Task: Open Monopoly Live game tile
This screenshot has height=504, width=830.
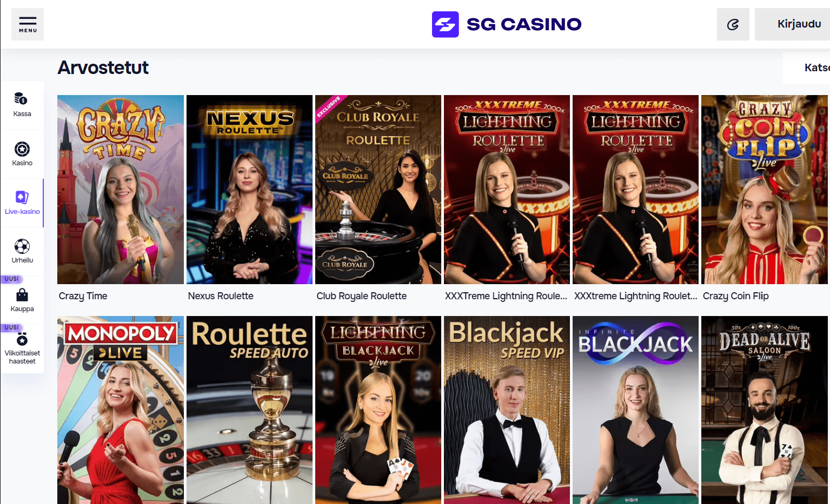Action: tap(121, 410)
